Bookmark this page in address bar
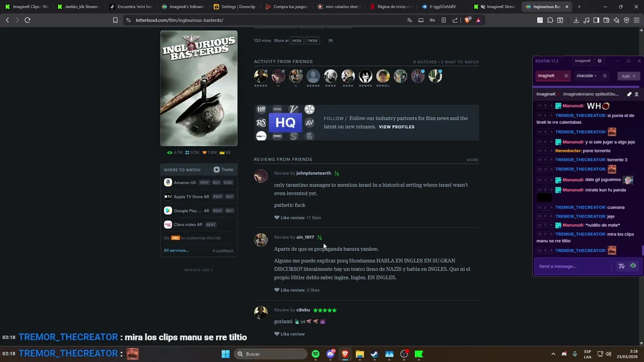Image resolution: width=644 pixels, height=362 pixels. 115,20
